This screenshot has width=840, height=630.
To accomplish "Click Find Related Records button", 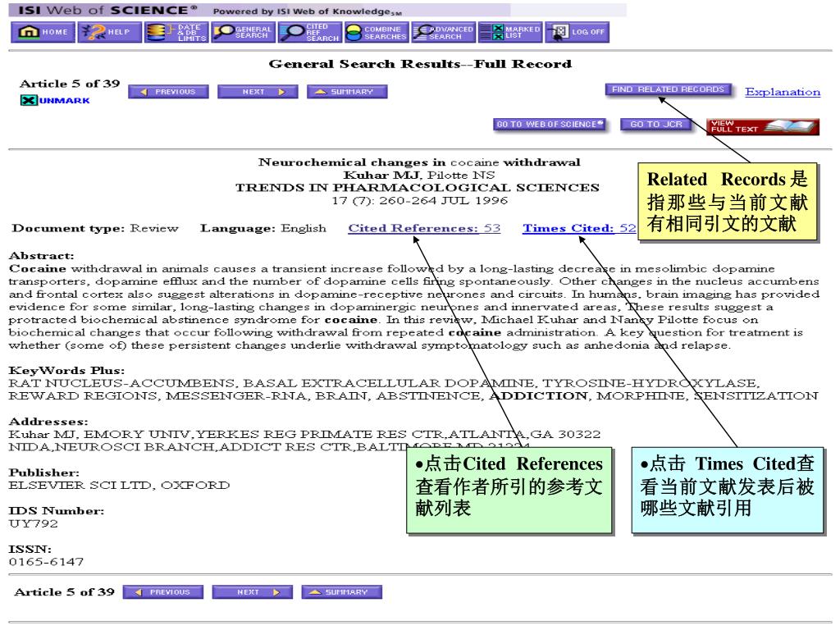I will (669, 89).
